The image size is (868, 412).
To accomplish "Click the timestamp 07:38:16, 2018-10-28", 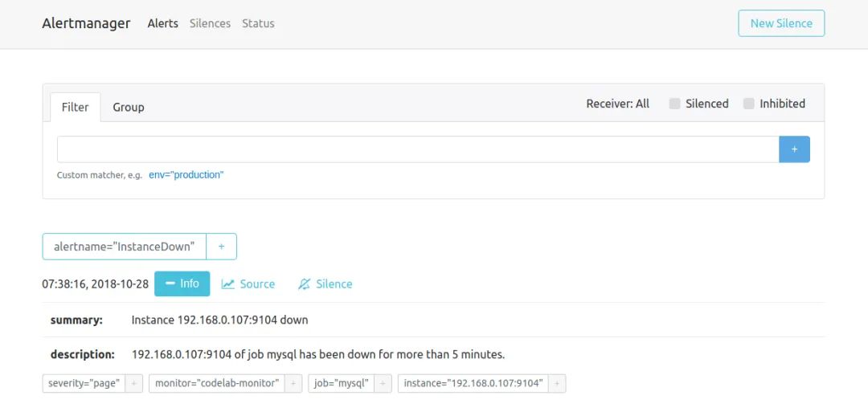I will 95,284.
